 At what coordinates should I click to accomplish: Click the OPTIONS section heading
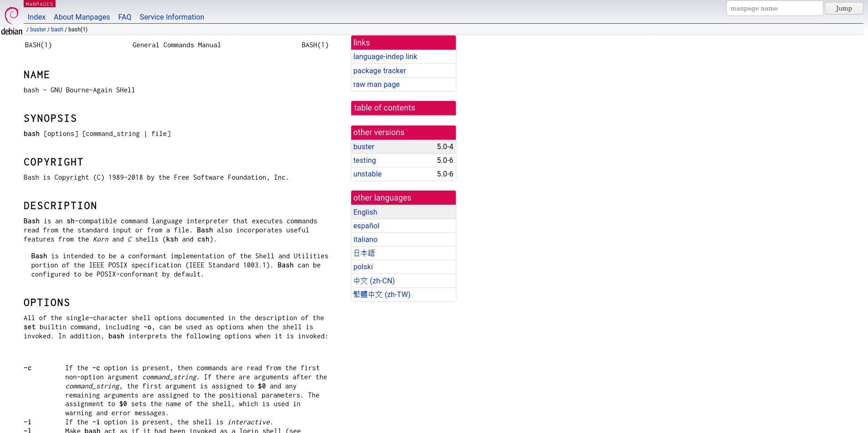pos(47,302)
